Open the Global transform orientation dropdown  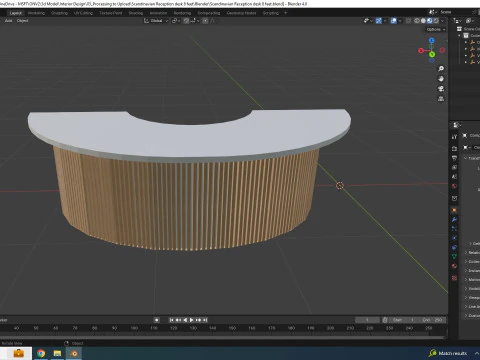click(x=156, y=21)
